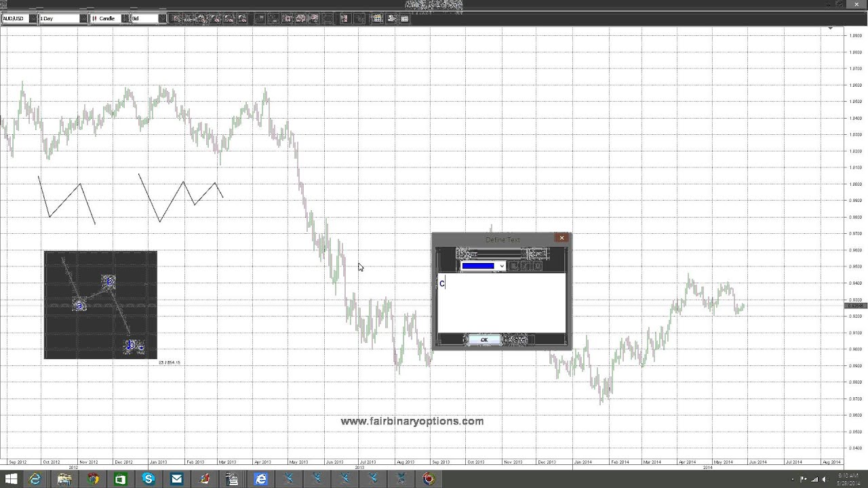Screen dimensions: 868x488
Task: Open Windows Start button
Action: click(x=11, y=479)
